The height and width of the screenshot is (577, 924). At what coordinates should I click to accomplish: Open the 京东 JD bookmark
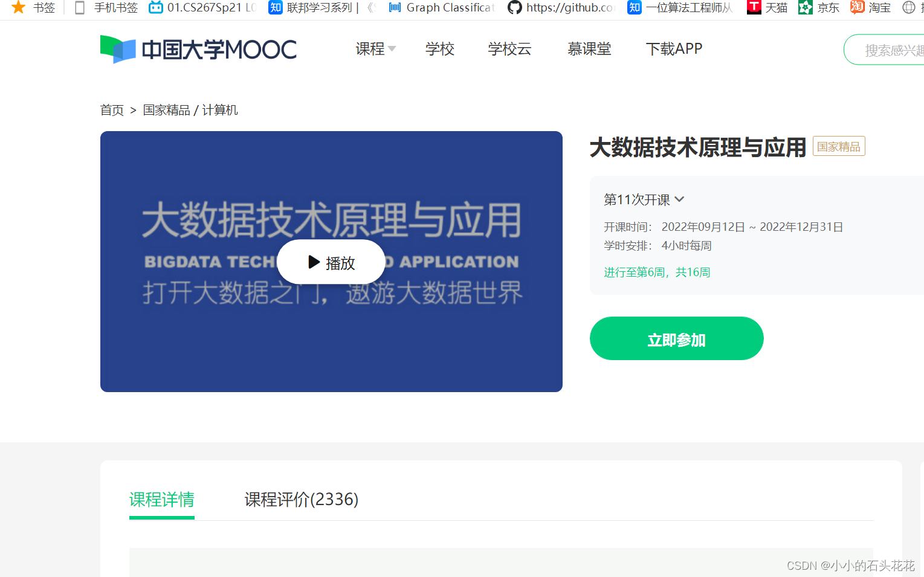(x=819, y=7)
